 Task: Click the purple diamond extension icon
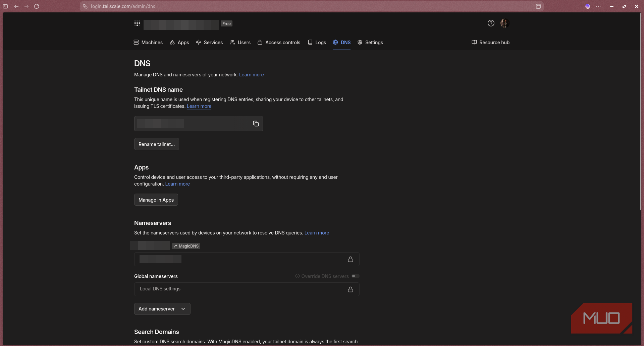click(x=588, y=6)
